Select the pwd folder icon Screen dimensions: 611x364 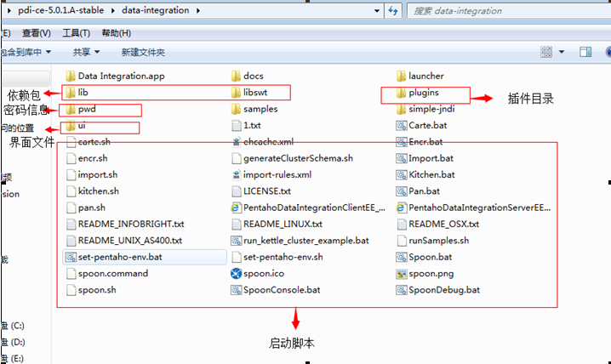pyautogui.click(x=71, y=109)
